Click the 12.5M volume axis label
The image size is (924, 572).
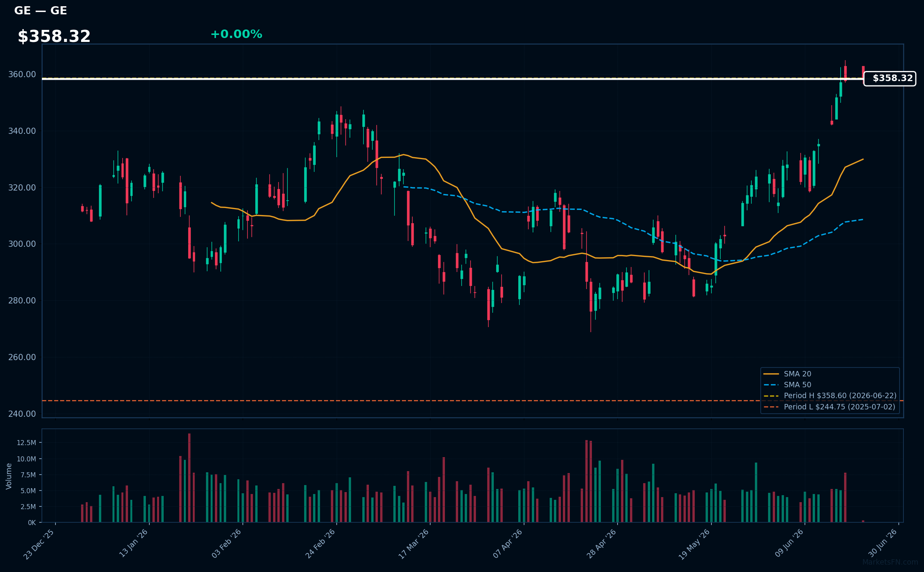click(26, 443)
